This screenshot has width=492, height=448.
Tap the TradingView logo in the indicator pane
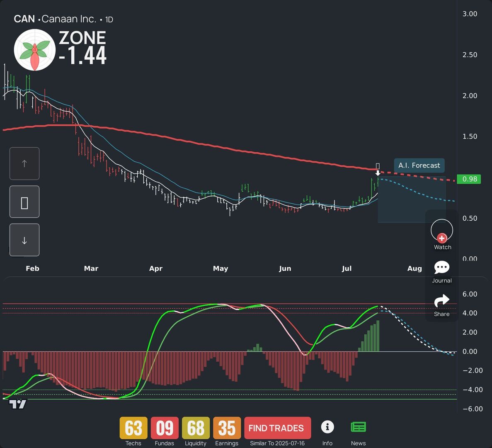pos(17,404)
